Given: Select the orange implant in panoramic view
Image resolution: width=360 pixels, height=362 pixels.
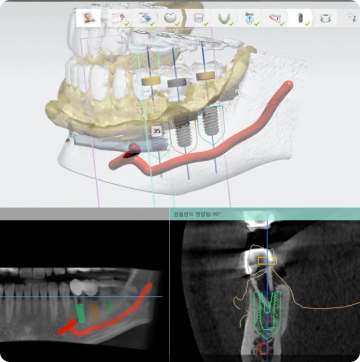Looking at the screenshot, I should [95, 312].
